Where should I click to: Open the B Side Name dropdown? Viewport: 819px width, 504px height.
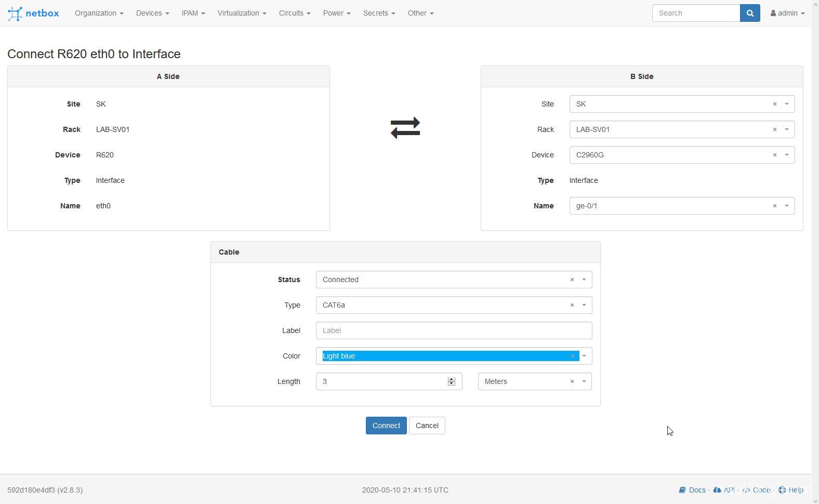click(x=787, y=206)
